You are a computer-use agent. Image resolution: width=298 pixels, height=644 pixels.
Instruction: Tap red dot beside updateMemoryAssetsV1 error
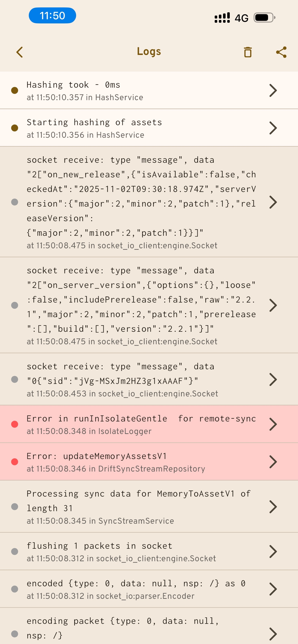(15, 462)
